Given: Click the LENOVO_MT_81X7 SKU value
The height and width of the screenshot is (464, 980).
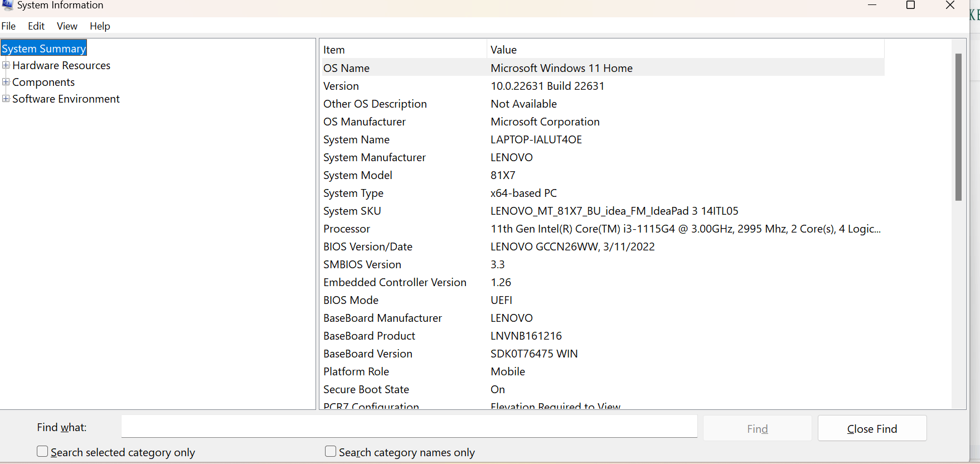Looking at the screenshot, I should point(614,211).
